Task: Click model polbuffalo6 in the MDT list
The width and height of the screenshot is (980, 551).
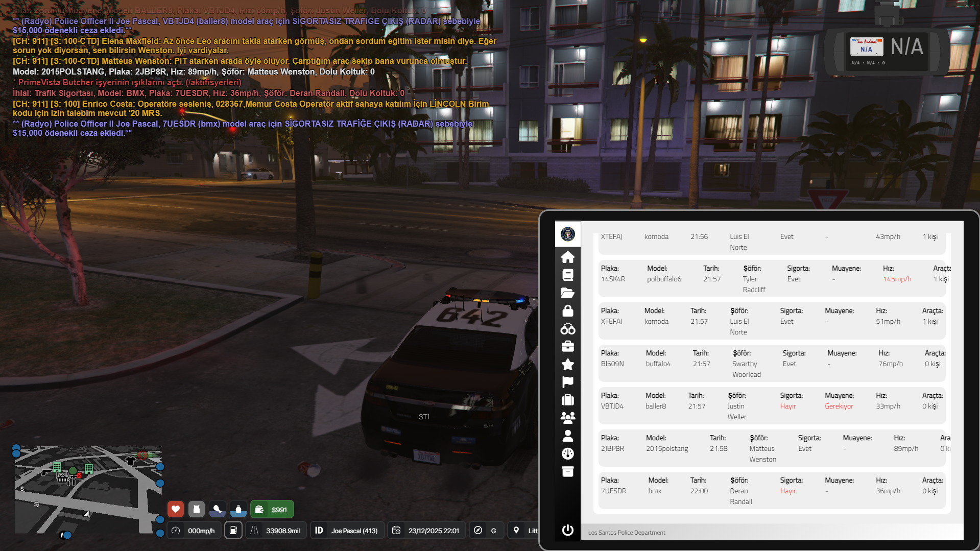Action: (x=664, y=279)
